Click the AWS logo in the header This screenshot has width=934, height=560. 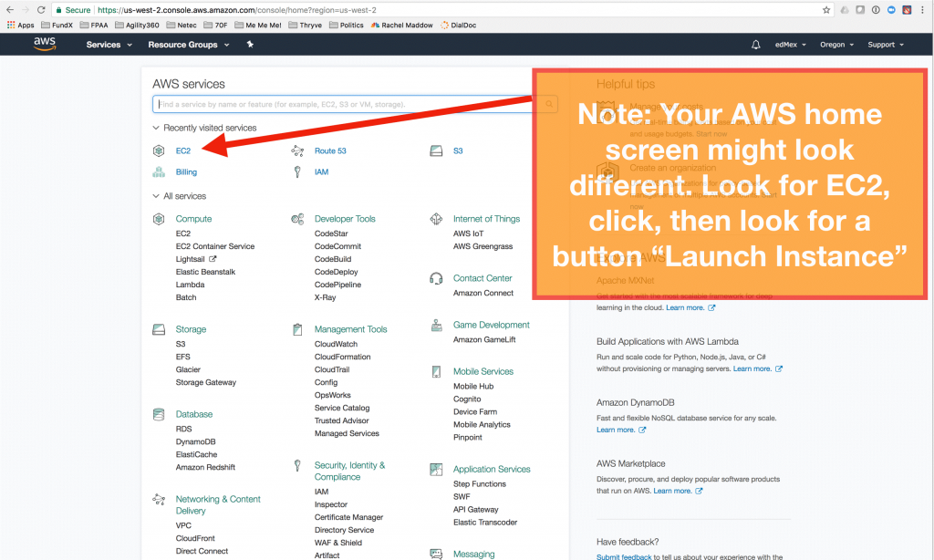pos(45,44)
